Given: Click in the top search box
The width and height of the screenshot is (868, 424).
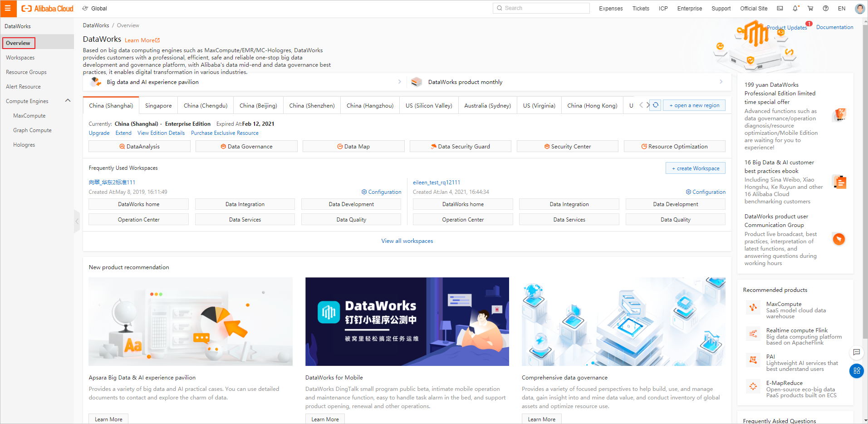Looking at the screenshot, I should pyautogui.click(x=541, y=8).
